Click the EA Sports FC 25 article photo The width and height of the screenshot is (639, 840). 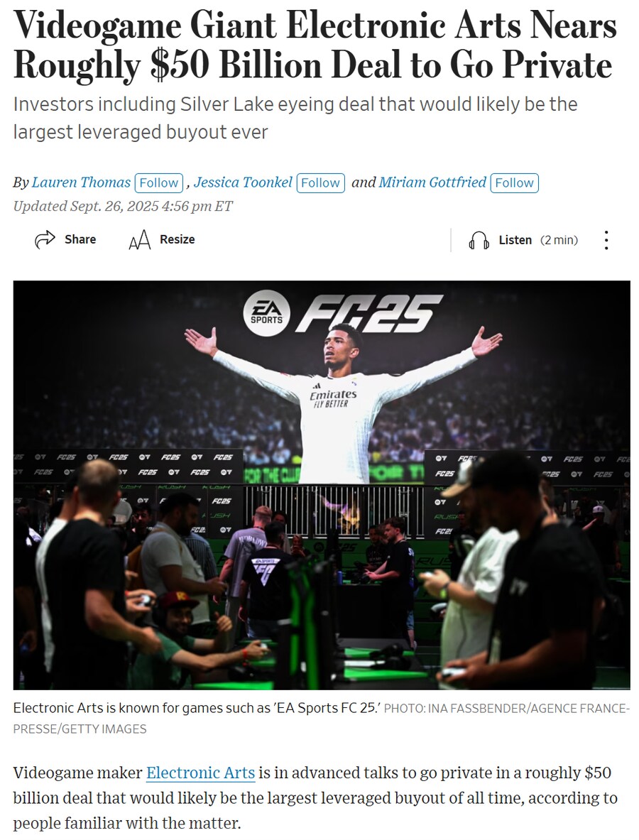pyautogui.click(x=322, y=485)
